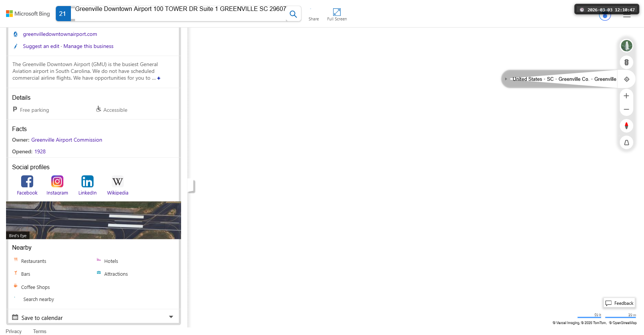Find nearby Attractions
This screenshot has width=644, height=335.
[116, 274]
